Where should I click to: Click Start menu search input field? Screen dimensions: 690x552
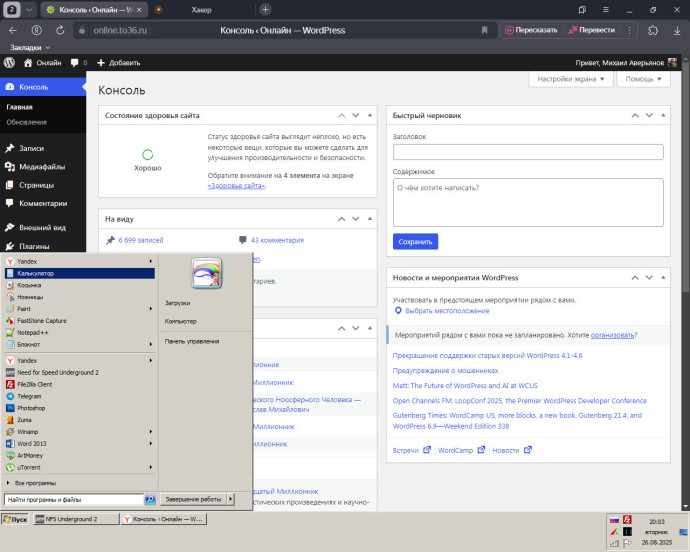coord(74,500)
